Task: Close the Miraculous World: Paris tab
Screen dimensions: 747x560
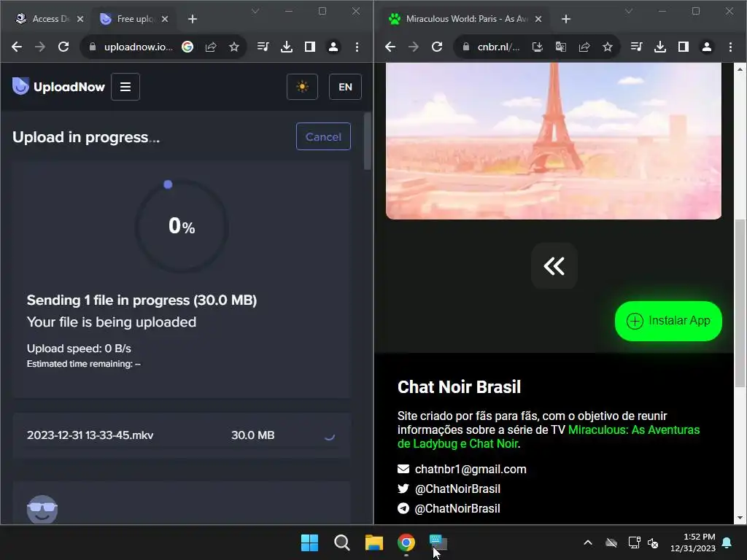Action: [538, 19]
